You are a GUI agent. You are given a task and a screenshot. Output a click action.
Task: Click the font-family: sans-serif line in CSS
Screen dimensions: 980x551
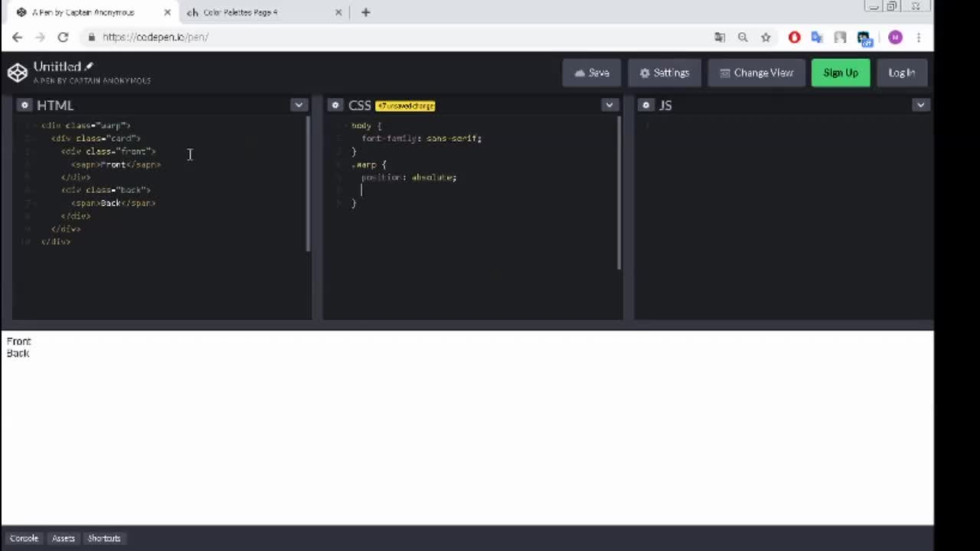coord(421,139)
